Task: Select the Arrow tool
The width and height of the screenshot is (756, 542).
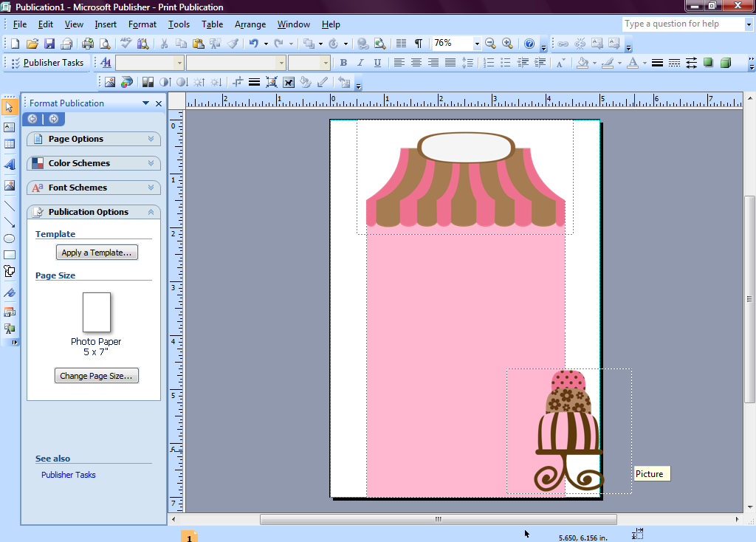Action: [10, 222]
